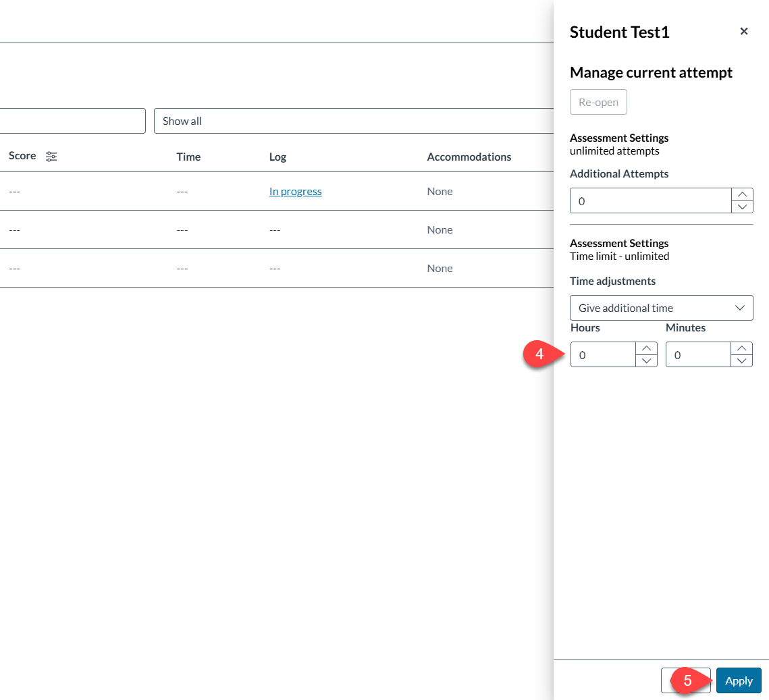Increment Hours using up arrow
The width and height of the screenshot is (769, 700).
(646, 348)
